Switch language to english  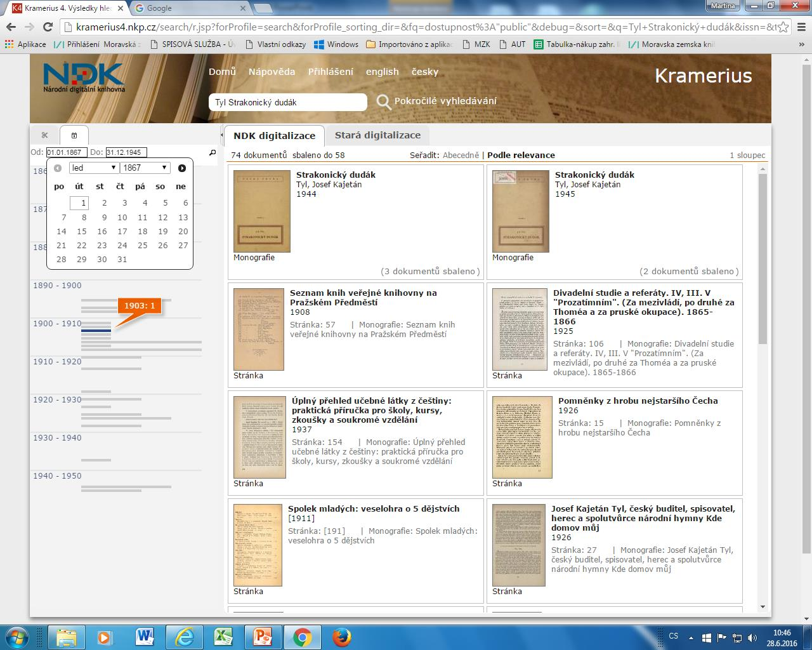pyautogui.click(x=382, y=72)
